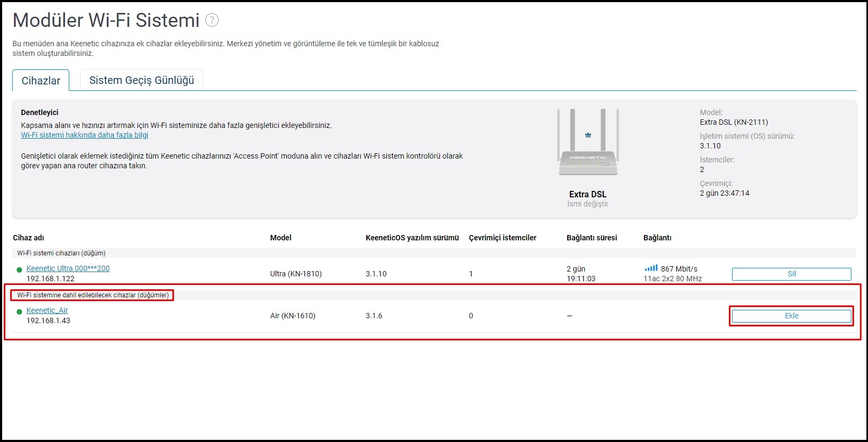Click the Modüler Wi-Fi Sistemi title
Image resolution: width=868 pixels, height=442 pixels.
(x=106, y=20)
